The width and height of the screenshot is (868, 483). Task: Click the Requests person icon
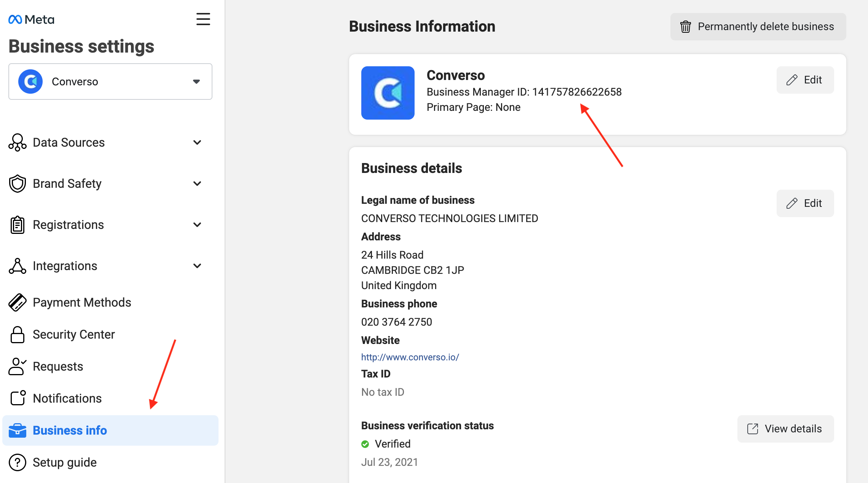[x=18, y=366]
